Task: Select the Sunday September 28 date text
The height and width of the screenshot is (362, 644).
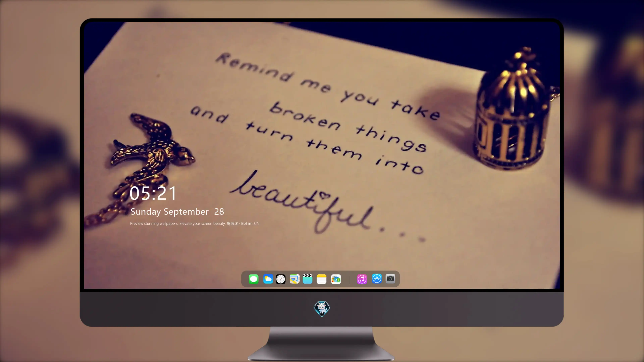Action: pos(177,212)
